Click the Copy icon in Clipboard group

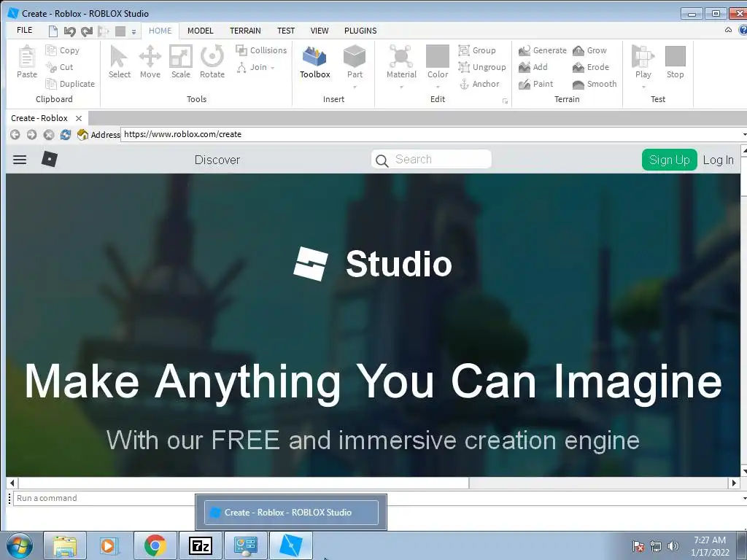51,50
